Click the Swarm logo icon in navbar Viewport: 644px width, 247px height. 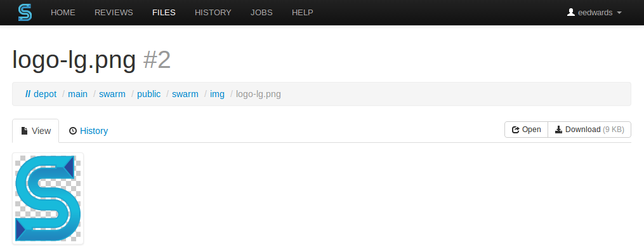click(x=25, y=12)
